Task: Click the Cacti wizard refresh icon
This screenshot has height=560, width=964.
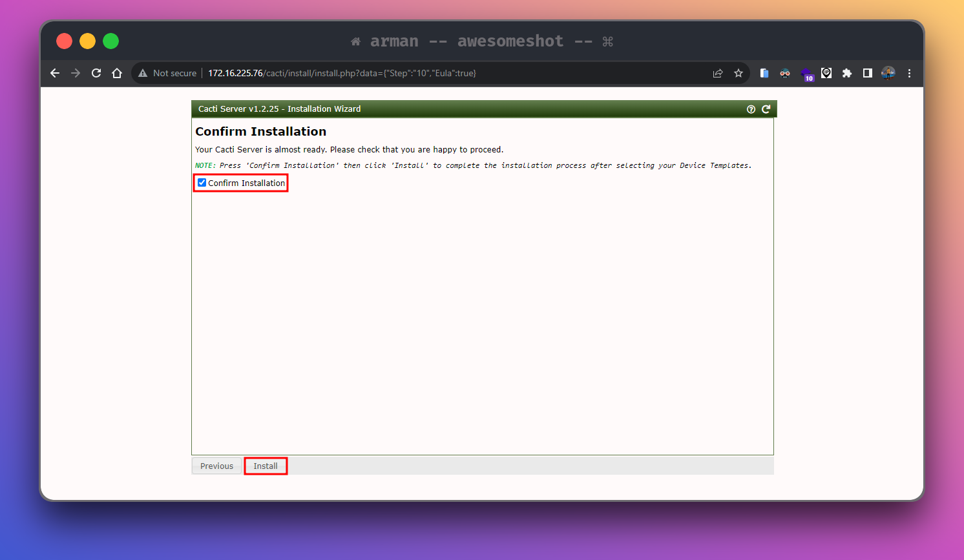Action: point(766,109)
